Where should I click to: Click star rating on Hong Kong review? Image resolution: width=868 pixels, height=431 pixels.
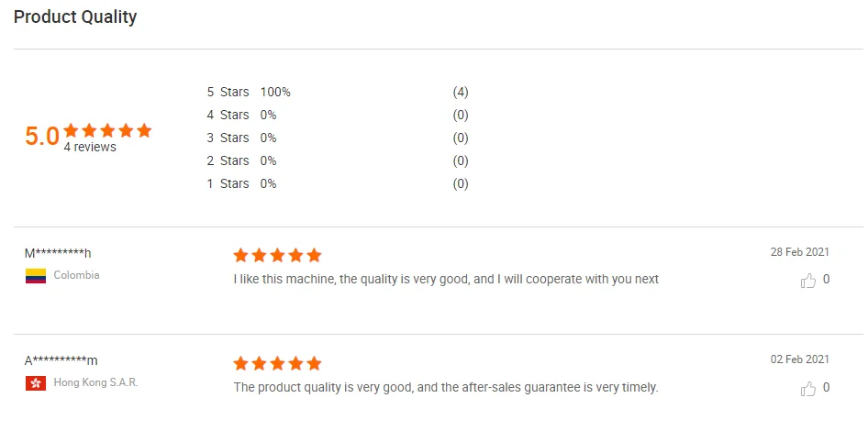point(277,363)
